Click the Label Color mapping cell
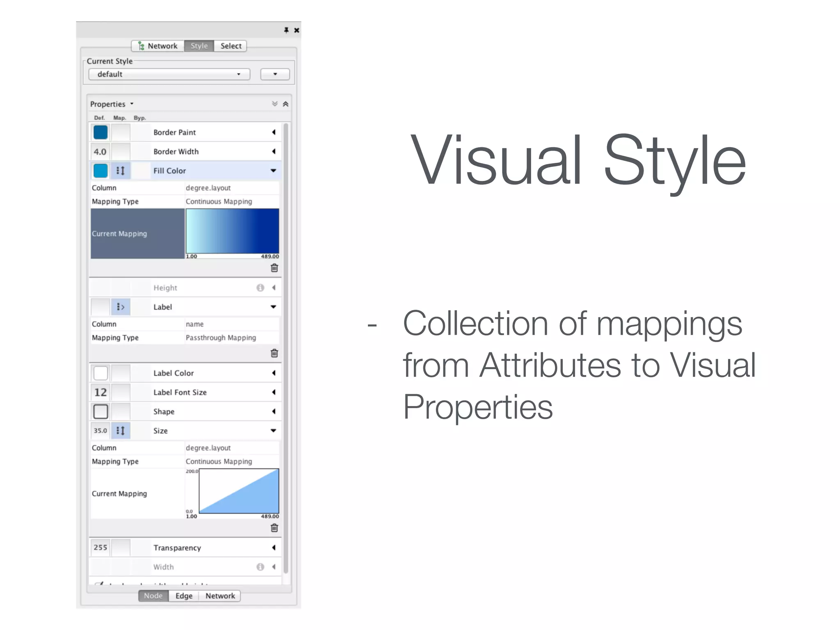The height and width of the screenshot is (630, 840). [121, 373]
